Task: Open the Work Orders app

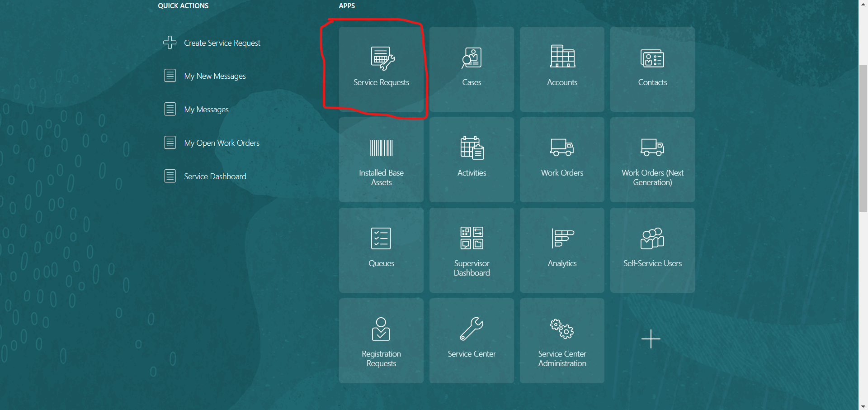Action: pos(562,159)
